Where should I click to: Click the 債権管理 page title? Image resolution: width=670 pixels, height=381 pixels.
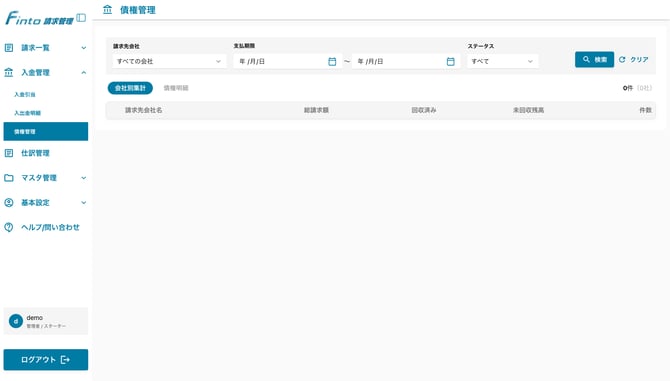[138, 10]
